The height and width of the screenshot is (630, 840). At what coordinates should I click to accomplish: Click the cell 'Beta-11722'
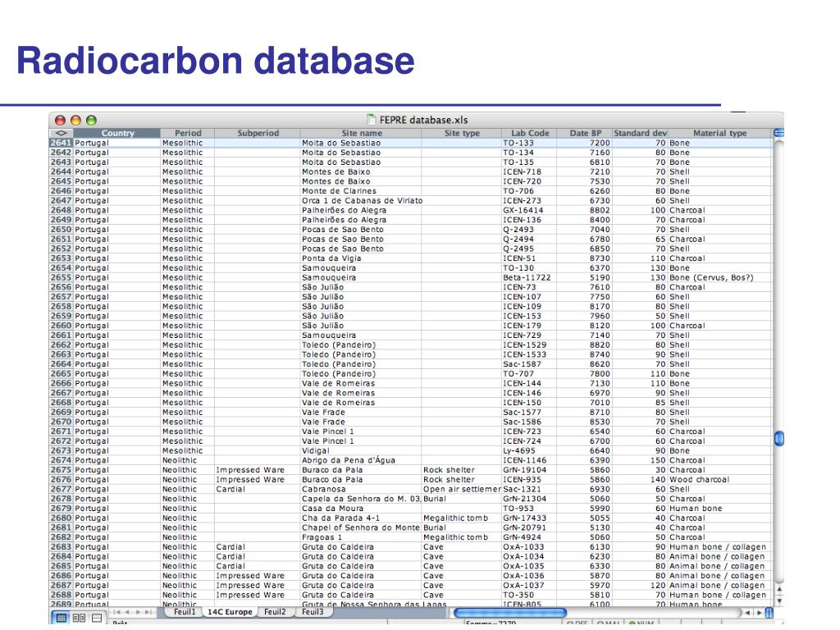tap(529, 277)
